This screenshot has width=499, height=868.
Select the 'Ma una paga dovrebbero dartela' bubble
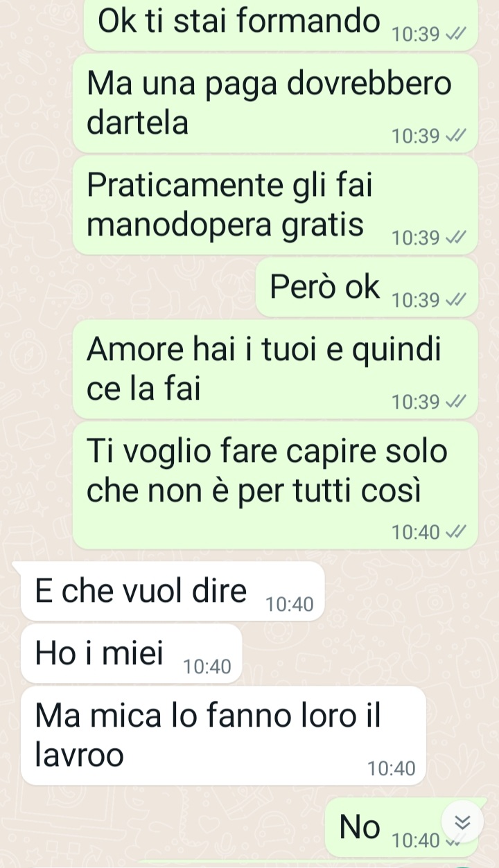point(275,104)
